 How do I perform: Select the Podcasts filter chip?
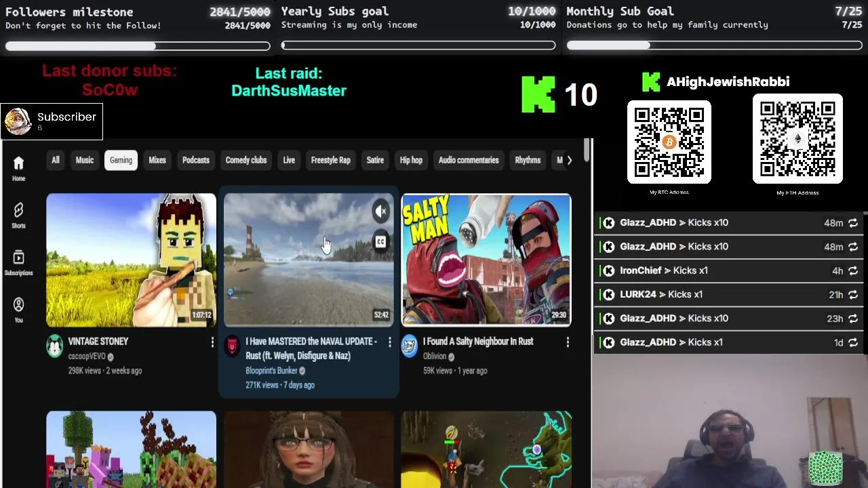coord(196,160)
